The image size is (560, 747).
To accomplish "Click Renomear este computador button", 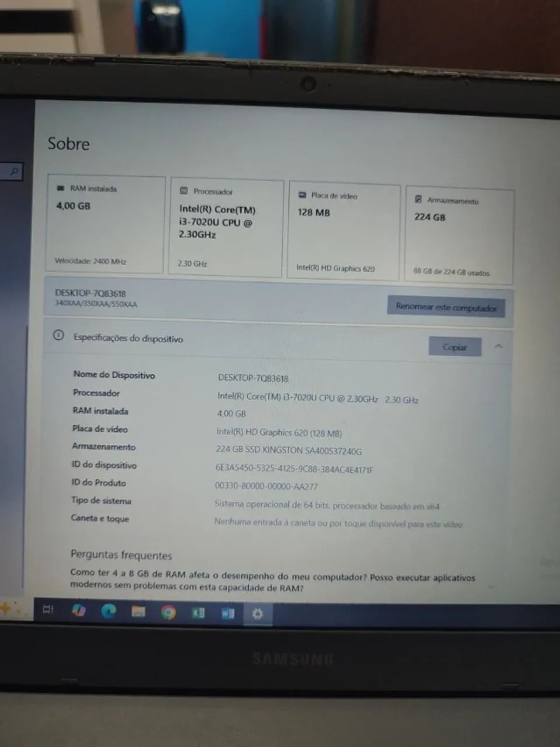I will (446, 306).
